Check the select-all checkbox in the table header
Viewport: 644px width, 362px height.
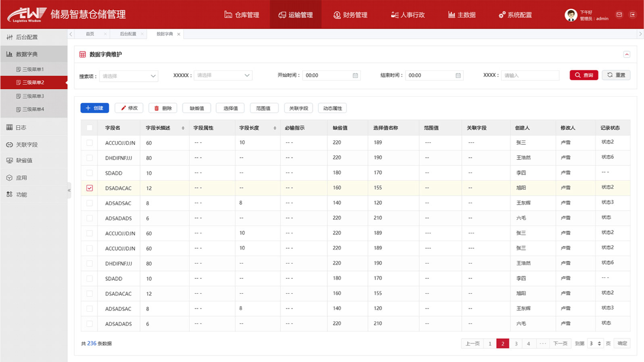[89, 127]
